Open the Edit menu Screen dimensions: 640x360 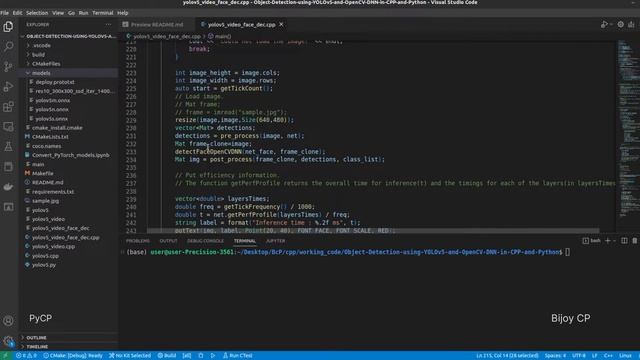click(x=18, y=13)
